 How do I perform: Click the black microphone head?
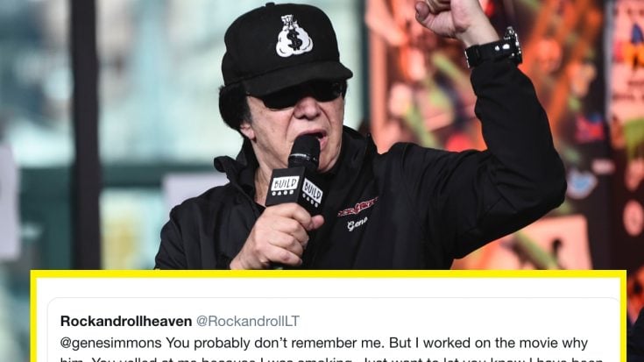click(x=304, y=152)
